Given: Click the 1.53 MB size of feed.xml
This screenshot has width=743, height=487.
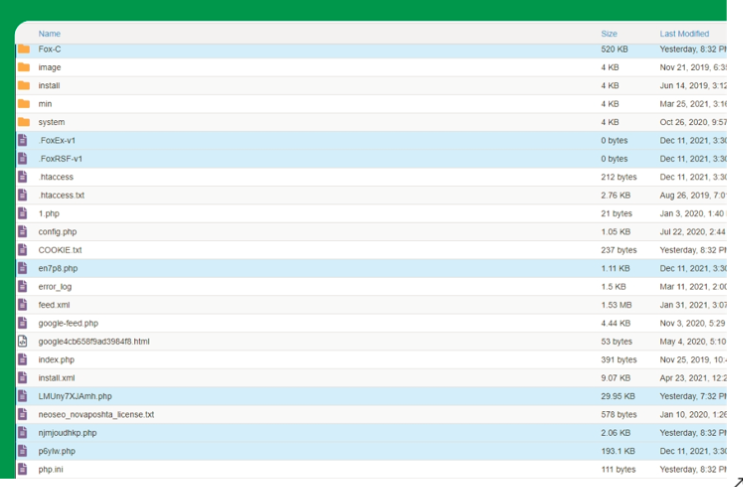Looking at the screenshot, I should tap(616, 305).
